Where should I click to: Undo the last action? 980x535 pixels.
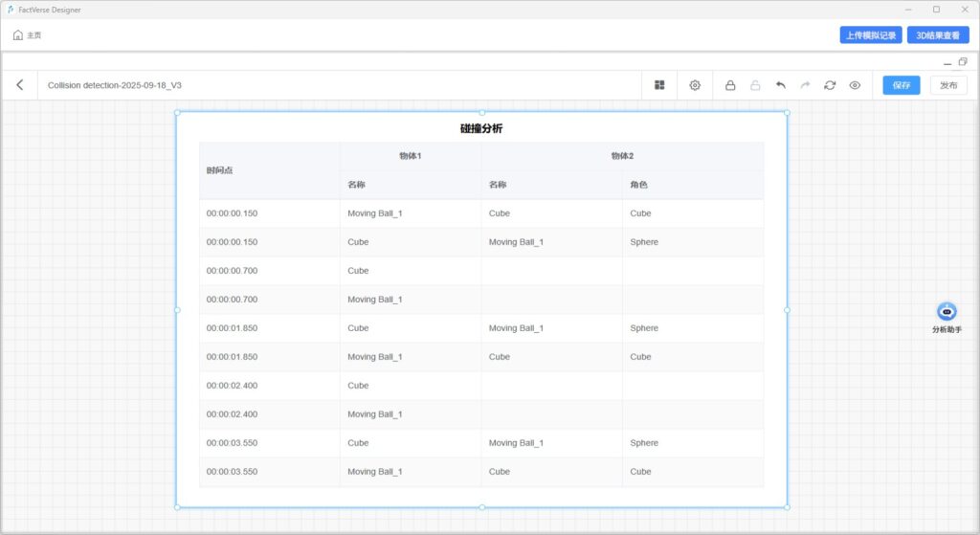point(780,85)
